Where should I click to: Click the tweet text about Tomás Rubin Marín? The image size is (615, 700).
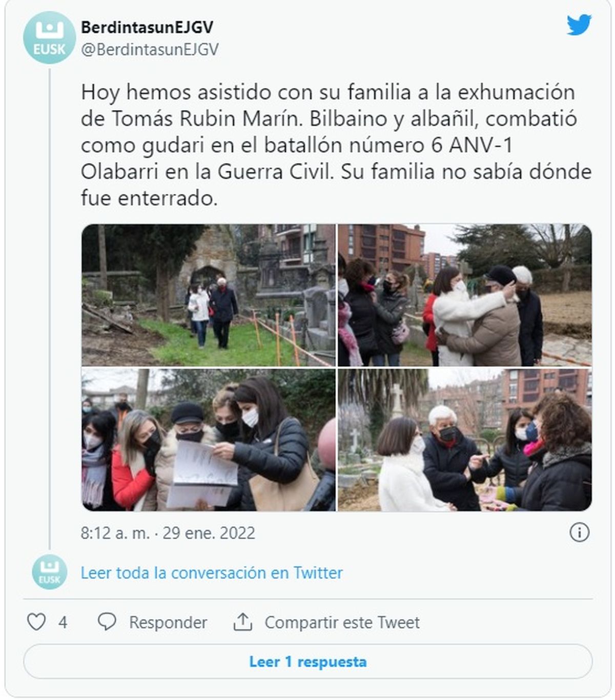coord(336,145)
